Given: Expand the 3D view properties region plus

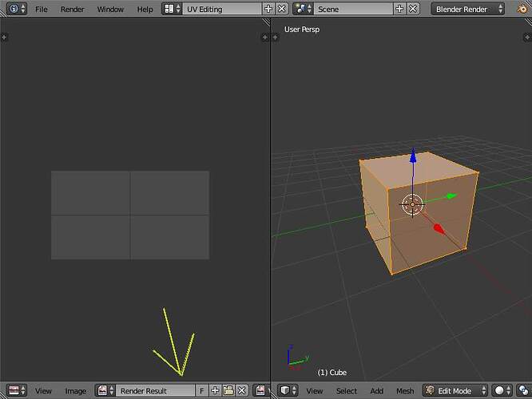Looking at the screenshot, I should tap(527, 37).
